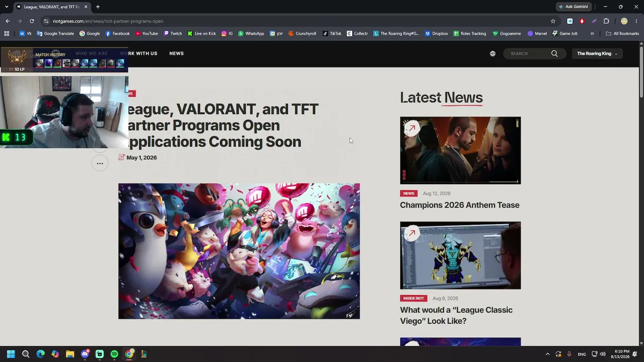Viewport: 644px width, 362px height.
Task: Open the Chrome three-dot menu
Action: coord(636,21)
